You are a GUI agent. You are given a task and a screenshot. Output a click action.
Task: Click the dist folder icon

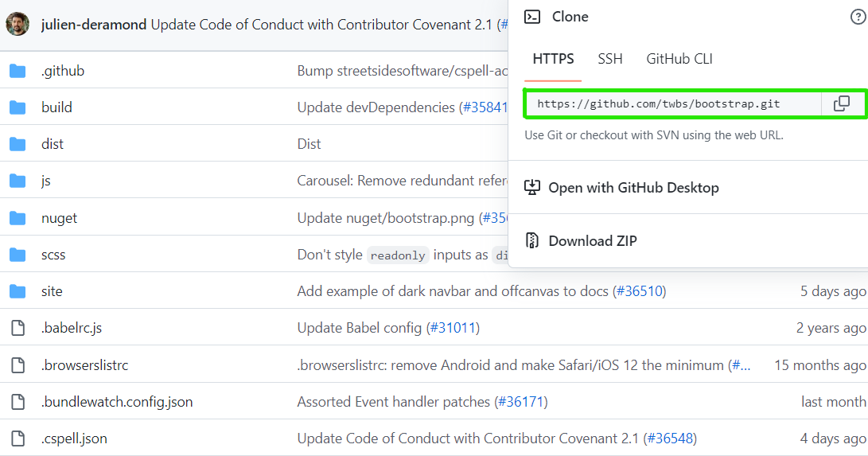coord(18,144)
